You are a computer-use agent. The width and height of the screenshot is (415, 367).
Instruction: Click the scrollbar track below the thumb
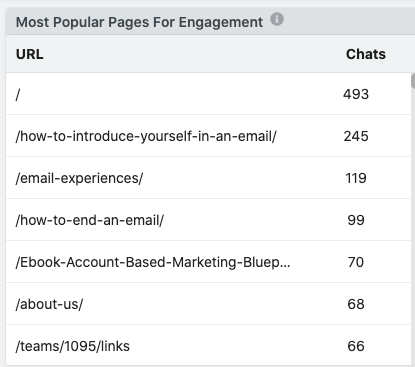[413, 227]
